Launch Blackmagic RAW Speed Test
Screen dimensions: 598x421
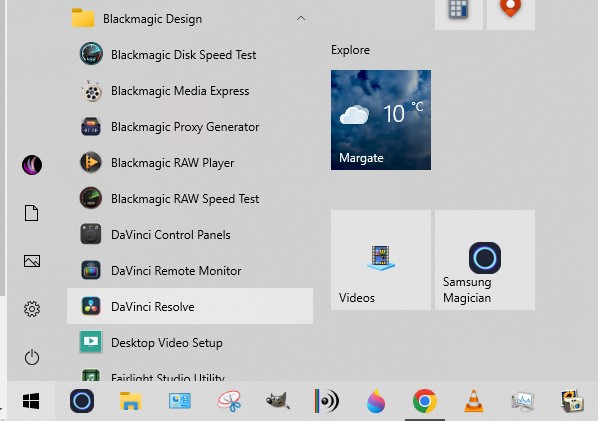[x=190, y=199]
